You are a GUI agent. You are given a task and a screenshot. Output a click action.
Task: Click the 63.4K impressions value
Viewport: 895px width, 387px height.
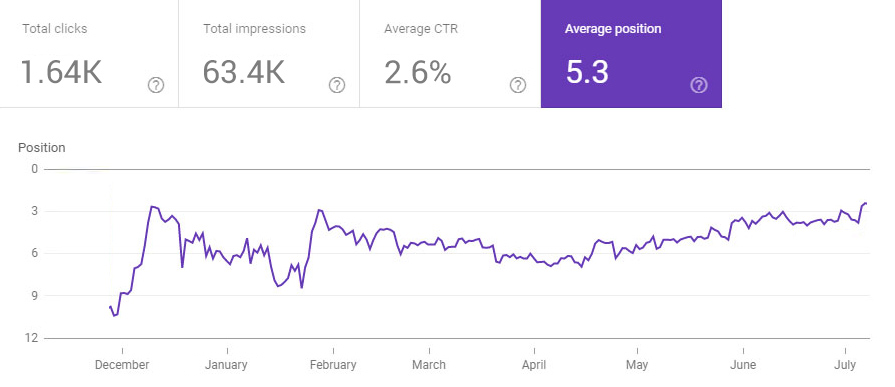[244, 72]
